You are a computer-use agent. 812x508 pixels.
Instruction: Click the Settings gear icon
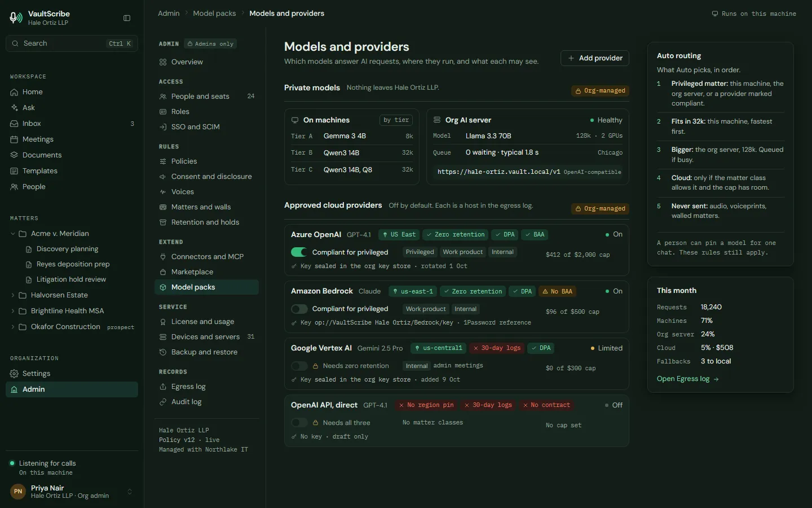tap(14, 374)
